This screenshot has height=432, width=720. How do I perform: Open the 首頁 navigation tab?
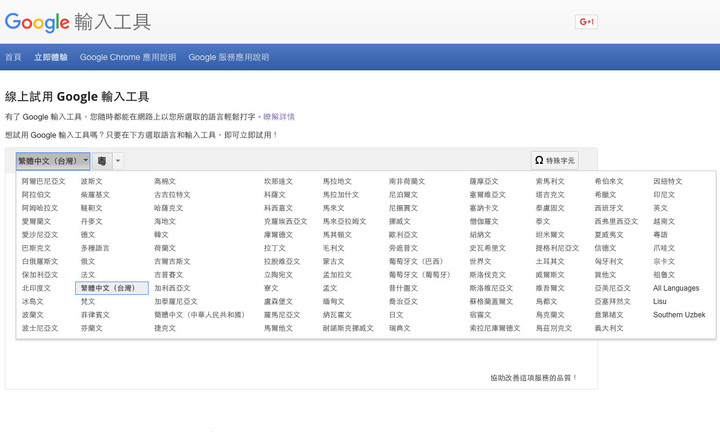tap(13, 57)
